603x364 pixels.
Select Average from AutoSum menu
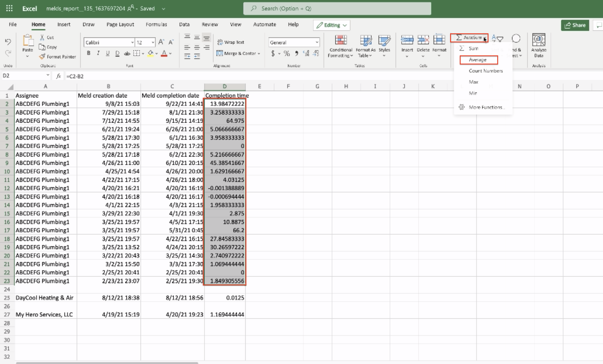(477, 60)
